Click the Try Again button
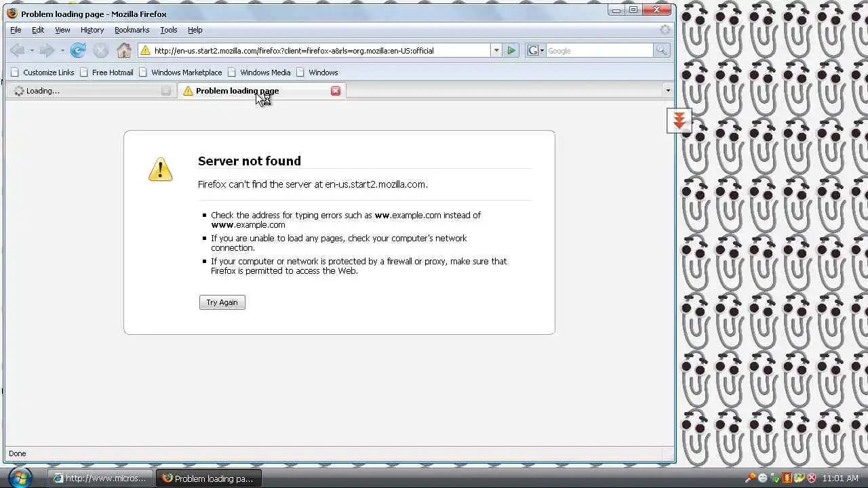 [222, 302]
